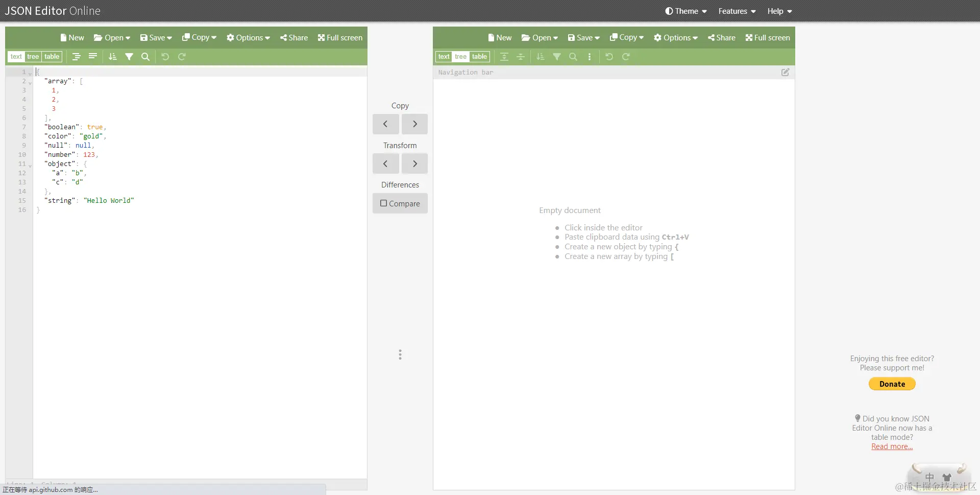The image size is (980, 495).
Task: Click Expand all icon in right editor
Action: tap(504, 57)
